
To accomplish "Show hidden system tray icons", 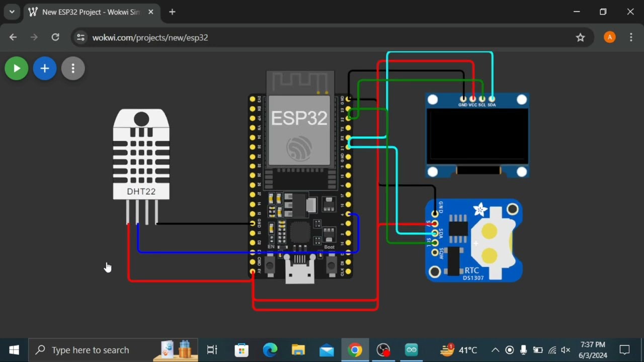I will tap(496, 350).
